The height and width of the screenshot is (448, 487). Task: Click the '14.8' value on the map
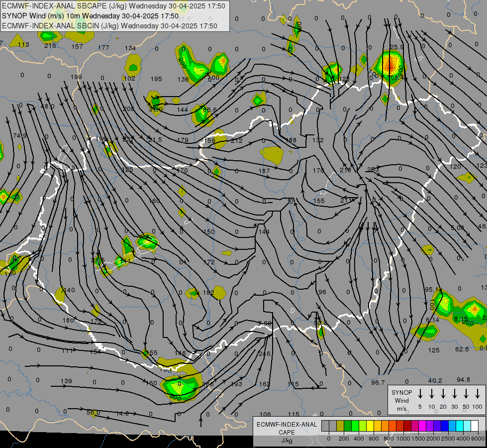tap(122, 414)
